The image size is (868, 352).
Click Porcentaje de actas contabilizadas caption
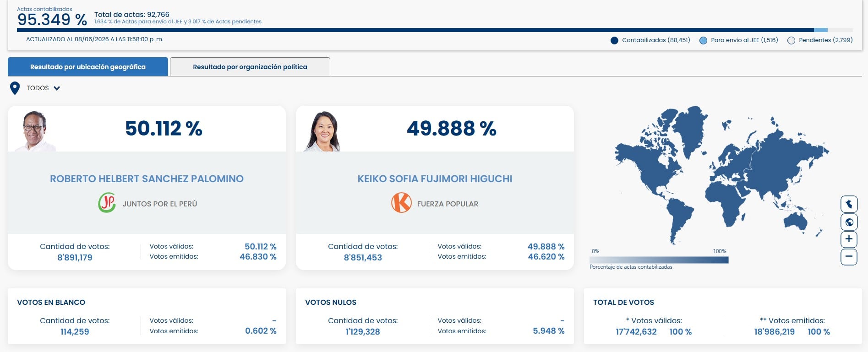631,267
